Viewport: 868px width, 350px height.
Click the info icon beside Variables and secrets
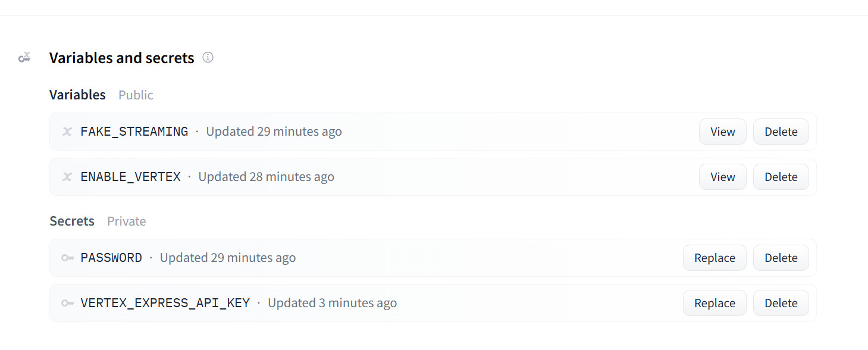tap(208, 58)
